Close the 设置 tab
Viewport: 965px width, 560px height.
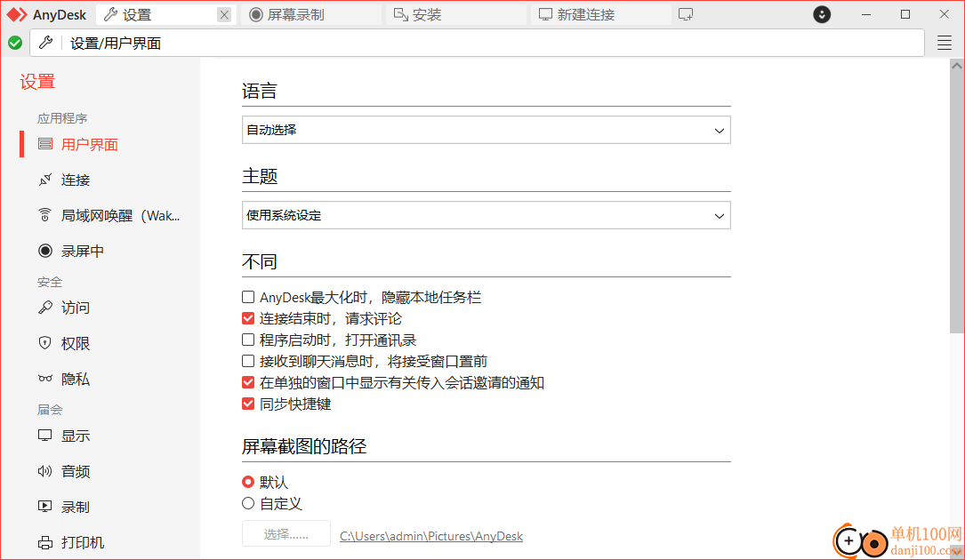coord(224,15)
